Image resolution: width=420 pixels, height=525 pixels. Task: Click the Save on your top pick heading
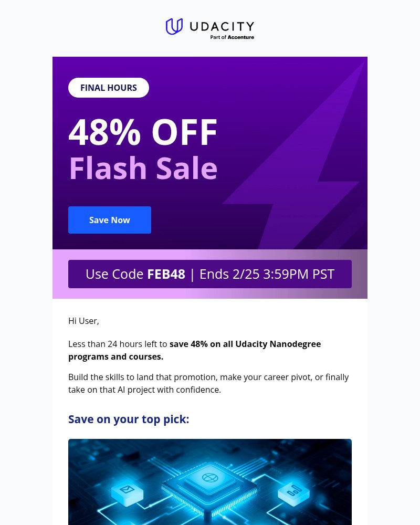pyautogui.click(x=129, y=419)
